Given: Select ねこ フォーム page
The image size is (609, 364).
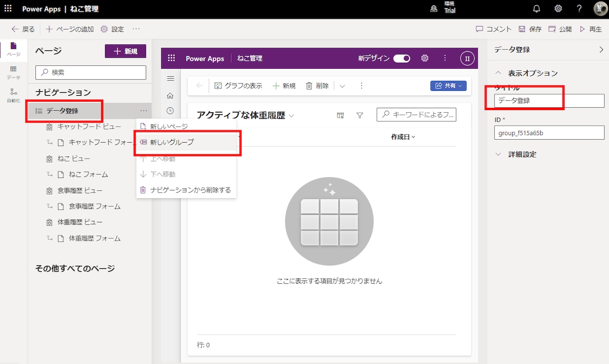Looking at the screenshot, I should tap(88, 175).
